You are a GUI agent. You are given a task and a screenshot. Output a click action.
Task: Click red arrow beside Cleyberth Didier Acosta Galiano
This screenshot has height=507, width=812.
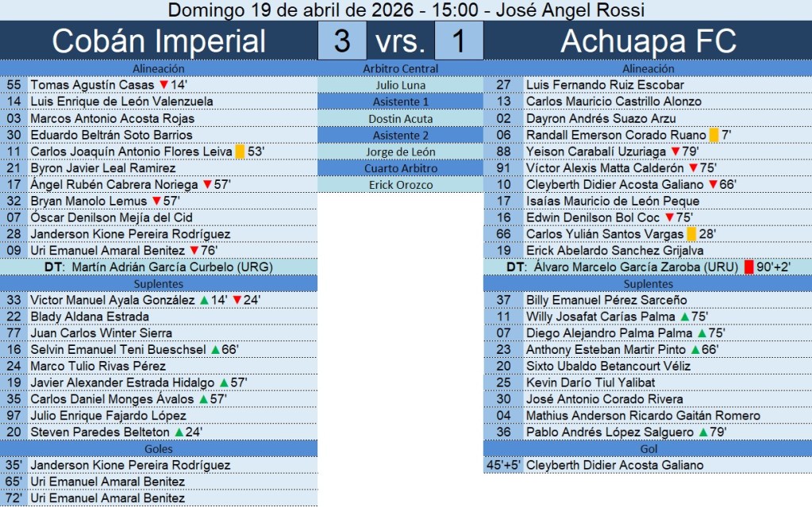pyautogui.click(x=713, y=185)
